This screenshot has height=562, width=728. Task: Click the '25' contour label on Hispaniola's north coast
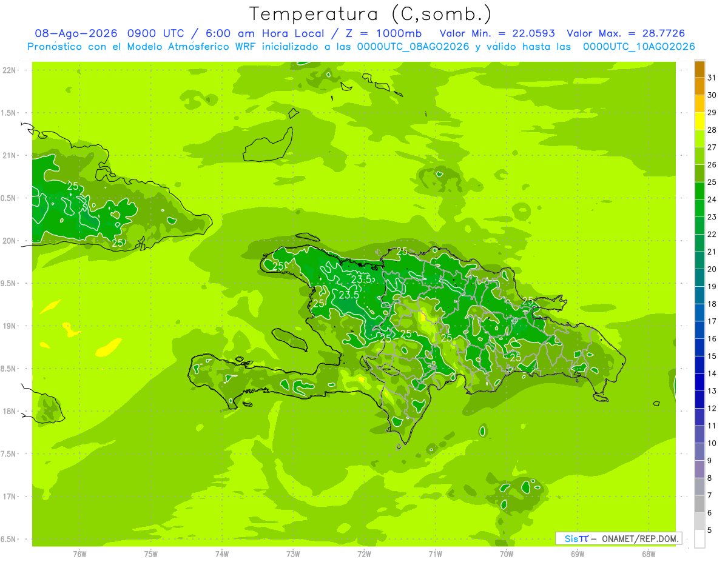point(402,250)
